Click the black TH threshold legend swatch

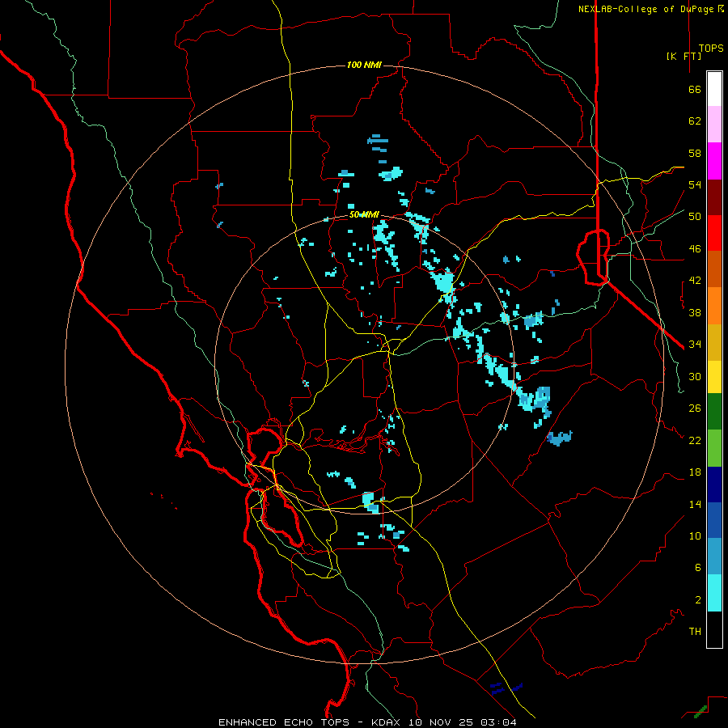[714, 629]
